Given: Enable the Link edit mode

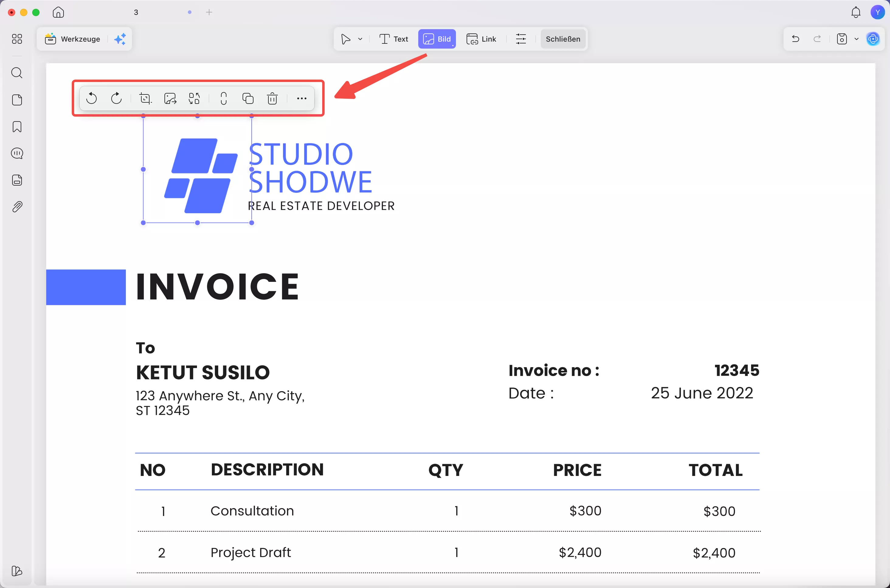Looking at the screenshot, I should tap(481, 39).
